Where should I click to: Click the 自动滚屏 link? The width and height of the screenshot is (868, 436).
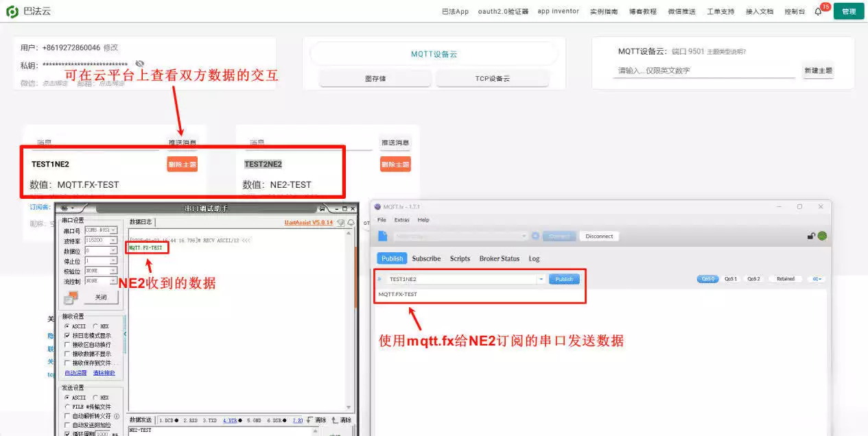[x=75, y=373]
